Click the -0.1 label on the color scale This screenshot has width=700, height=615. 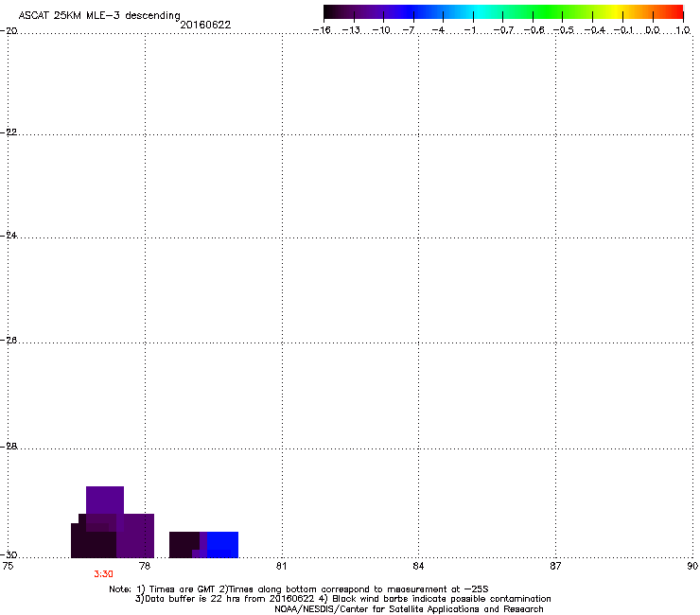[623, 30]
